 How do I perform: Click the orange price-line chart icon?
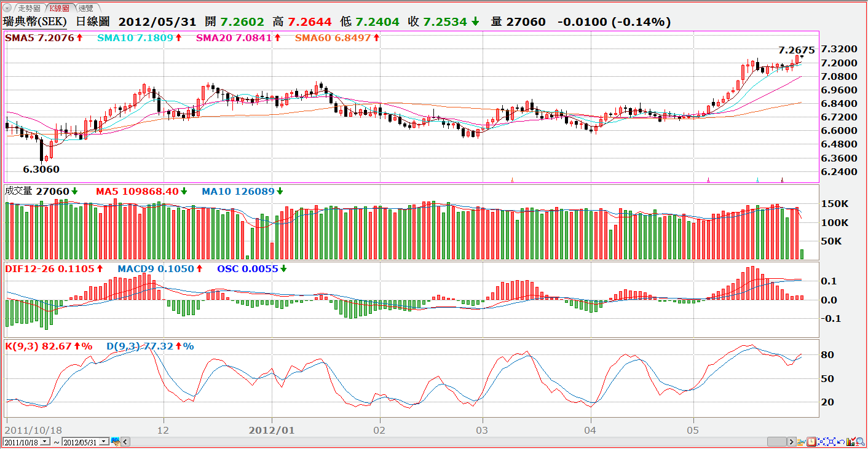coord(802,442)
